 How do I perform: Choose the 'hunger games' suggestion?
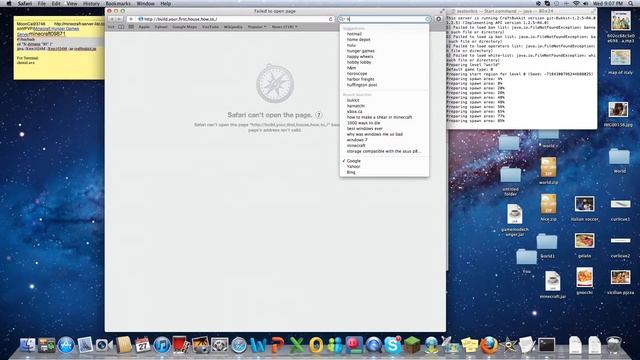361,51
